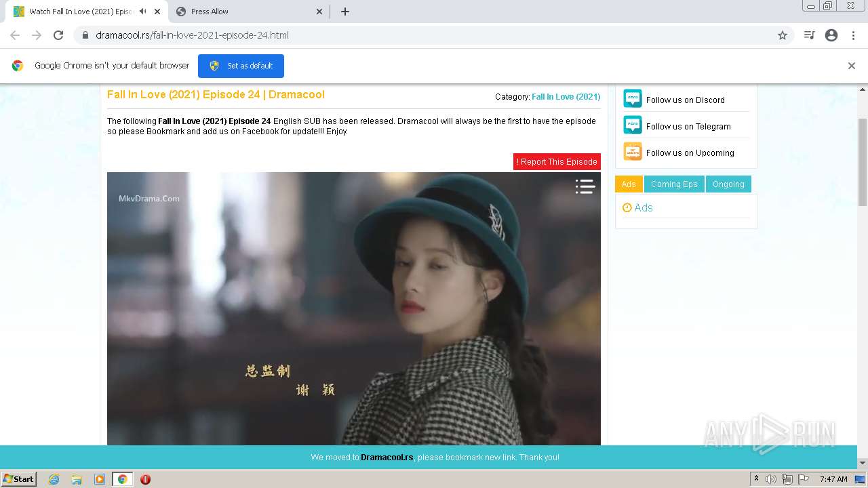
Task: Reload the current page
Action: click(x=58, y=35)
